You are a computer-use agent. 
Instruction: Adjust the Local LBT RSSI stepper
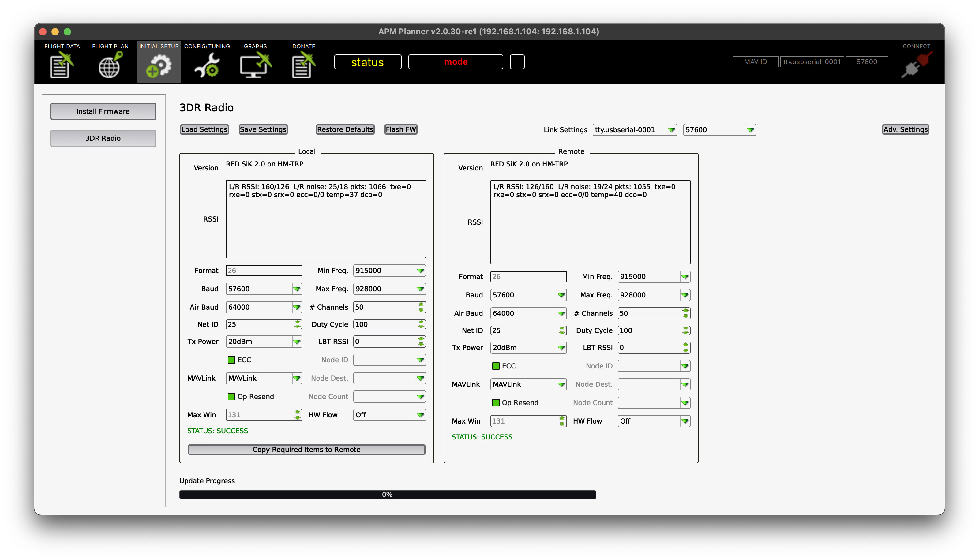click(x=421, y=342)
